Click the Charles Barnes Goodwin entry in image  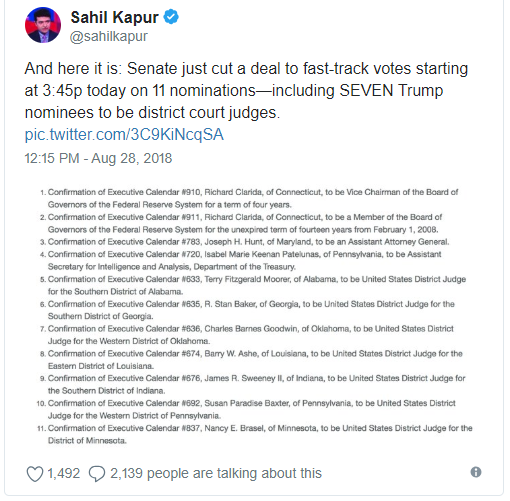tap(247, 335)
